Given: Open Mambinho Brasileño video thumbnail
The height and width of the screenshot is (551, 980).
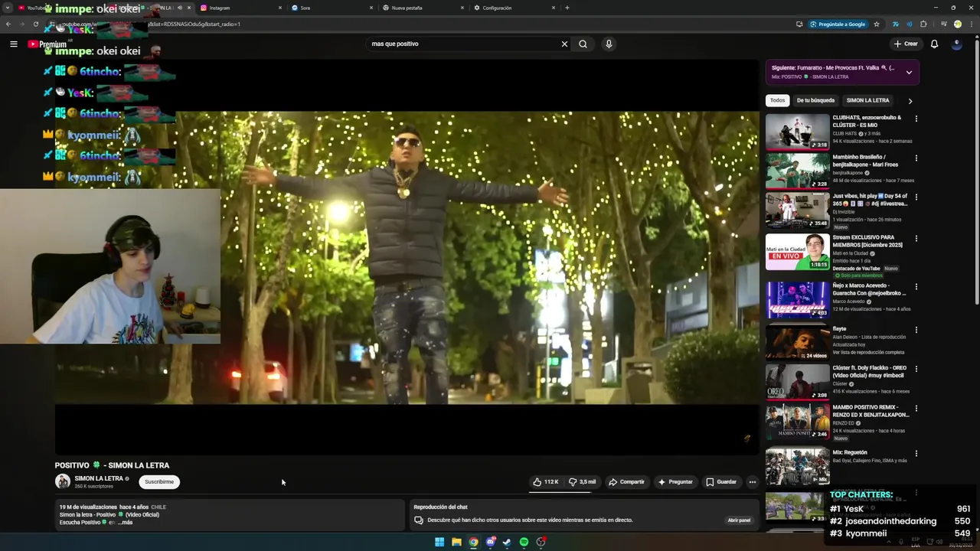Looking at the screenshot, I should (x=797, y=171).
